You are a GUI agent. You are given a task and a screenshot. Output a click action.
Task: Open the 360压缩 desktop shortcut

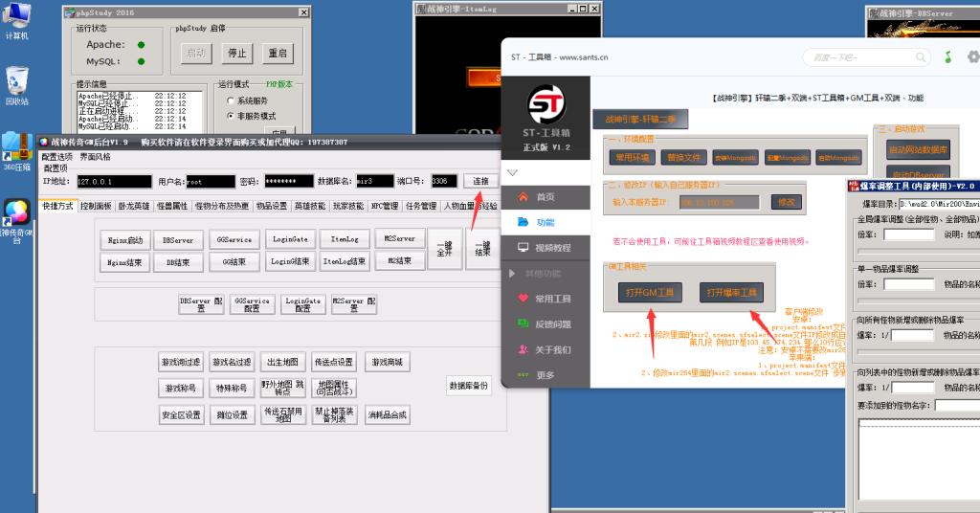click(x=17, y=150)
